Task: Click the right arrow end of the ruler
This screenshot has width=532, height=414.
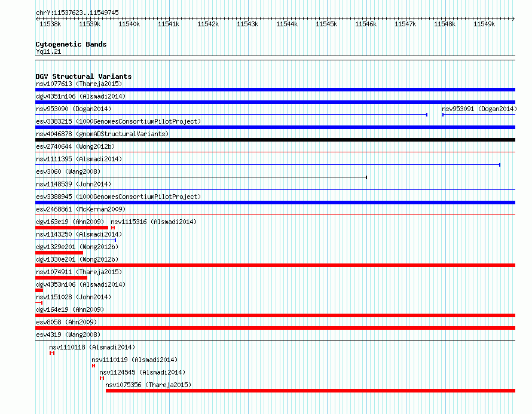Action: [513, 19]
